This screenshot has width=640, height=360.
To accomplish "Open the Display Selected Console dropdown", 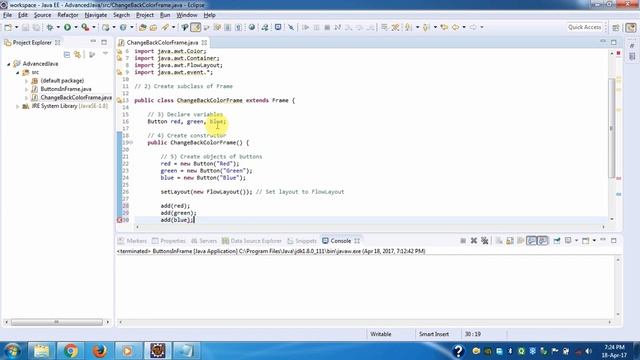I will point(576,241).
